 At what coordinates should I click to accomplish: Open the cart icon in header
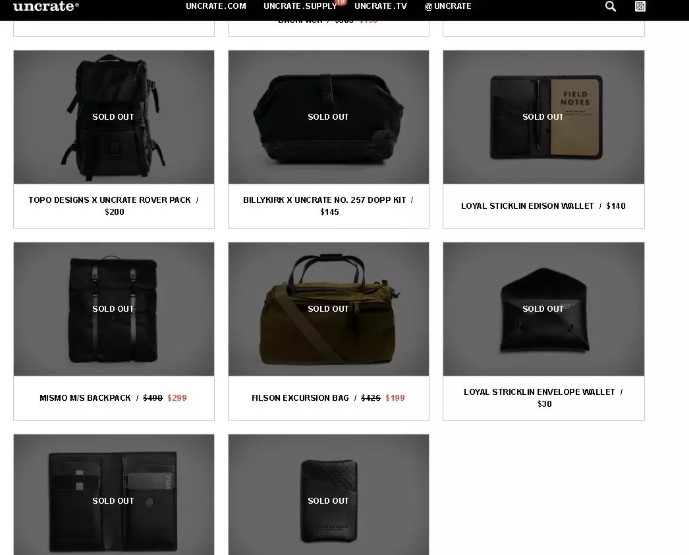click(640, 6)
